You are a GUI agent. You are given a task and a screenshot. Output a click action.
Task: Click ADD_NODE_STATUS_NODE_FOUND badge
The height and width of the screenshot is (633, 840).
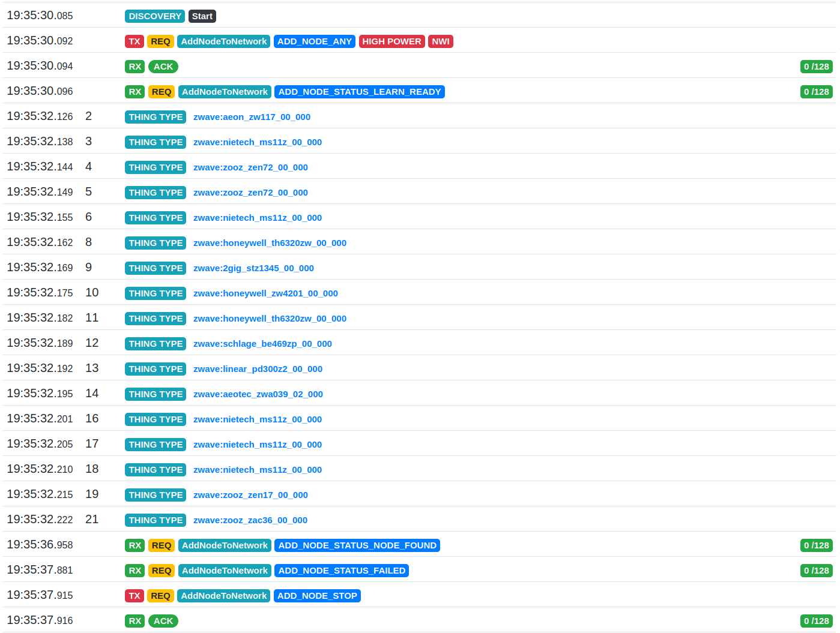[357, 545]
